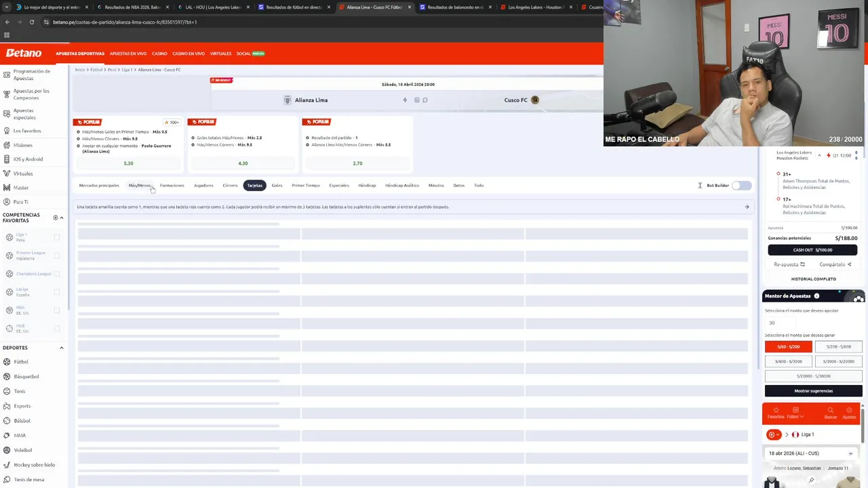Screen dimensions: 868x488
Task: Open Historial Completo link
Action: [x=813, y=279]
